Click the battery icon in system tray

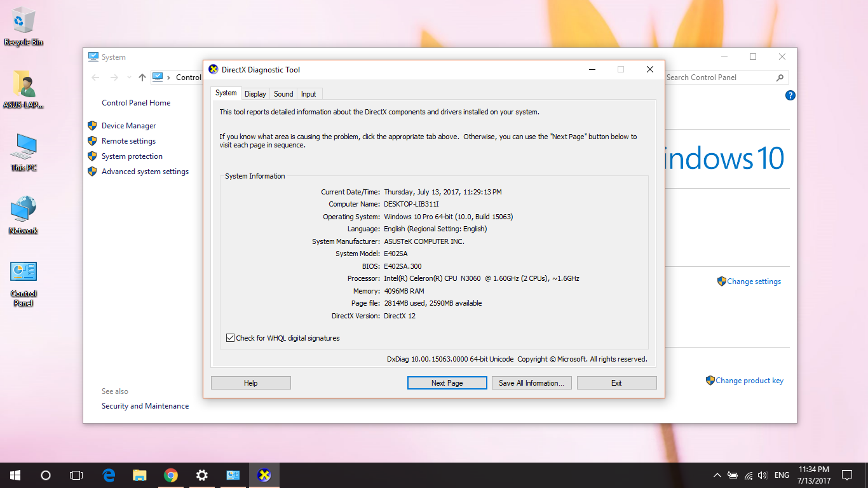pos(733,475)
